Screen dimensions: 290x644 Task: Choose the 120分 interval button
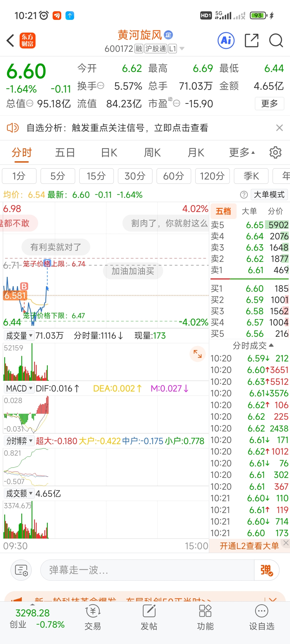pyautogui.click(x=212, y=176)
